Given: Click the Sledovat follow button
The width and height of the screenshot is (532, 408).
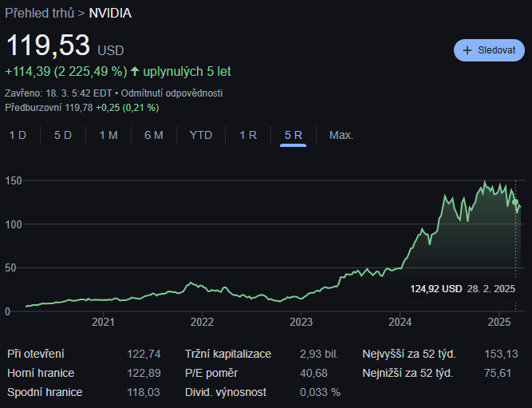Looking at the screenshot, I should (x=489, y=50).
